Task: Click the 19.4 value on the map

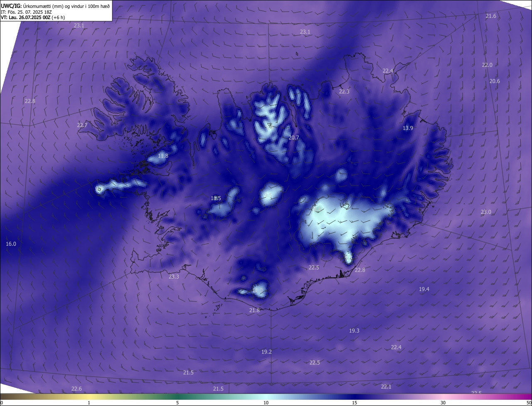Action: click(424, 289)
